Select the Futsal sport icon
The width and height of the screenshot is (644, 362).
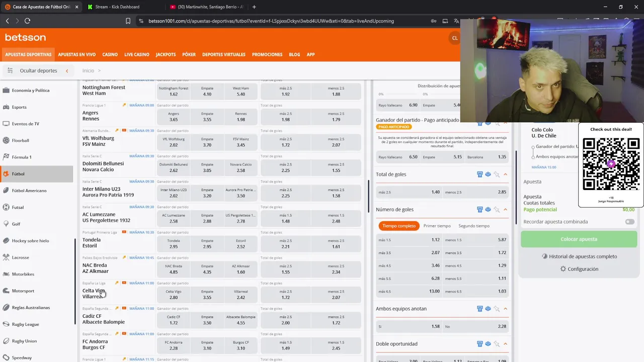6,207
